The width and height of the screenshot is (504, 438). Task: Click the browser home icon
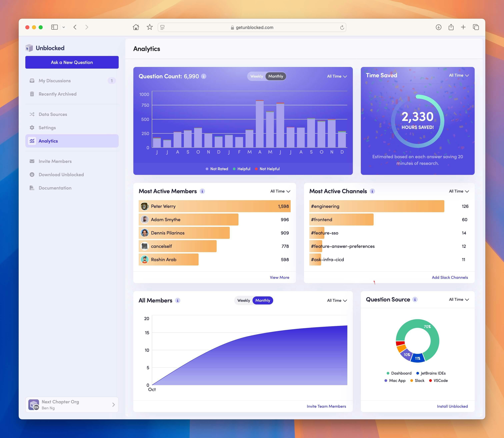click(136, 27)
